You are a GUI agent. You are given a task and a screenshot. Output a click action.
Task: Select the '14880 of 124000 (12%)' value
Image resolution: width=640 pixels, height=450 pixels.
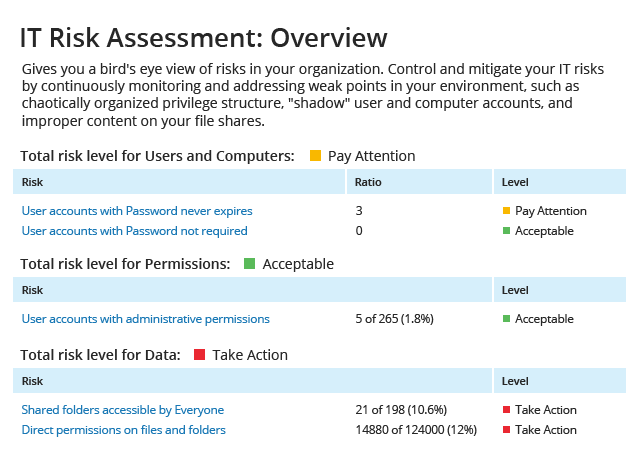[x=416, y=430]
